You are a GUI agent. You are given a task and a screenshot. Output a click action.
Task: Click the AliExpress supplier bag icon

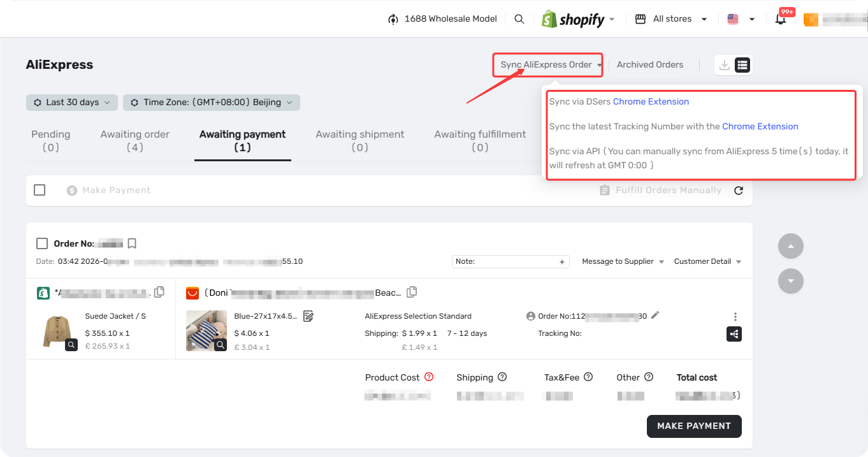[192, 293]
